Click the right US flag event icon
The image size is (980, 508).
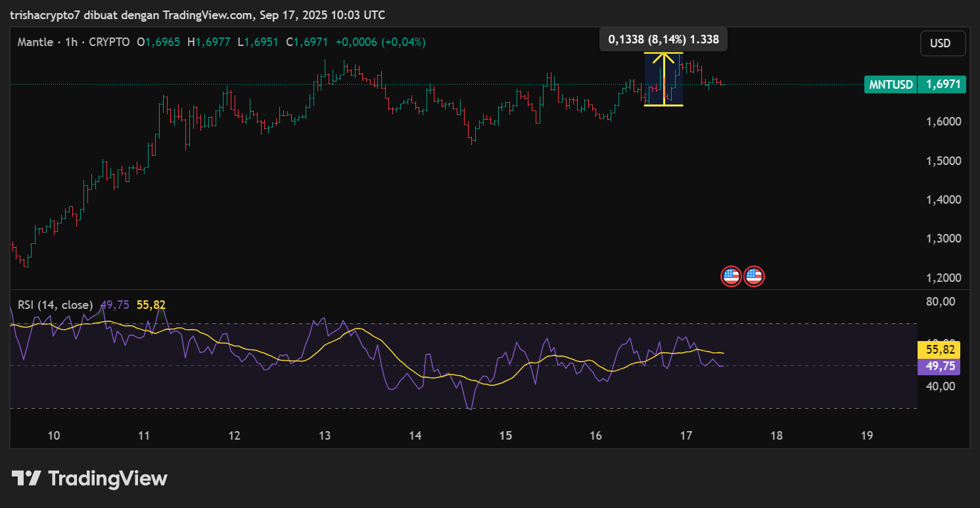(x=754, y=277)
